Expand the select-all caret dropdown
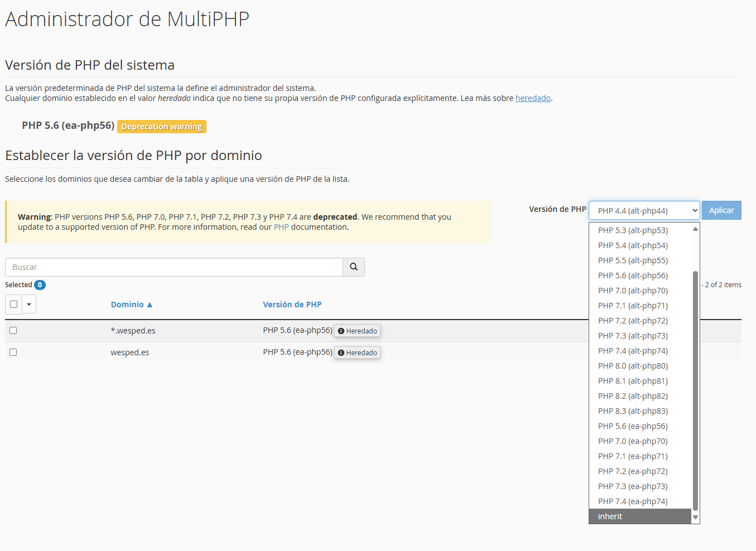The image size is (756, 551). [x=29, y=304]
